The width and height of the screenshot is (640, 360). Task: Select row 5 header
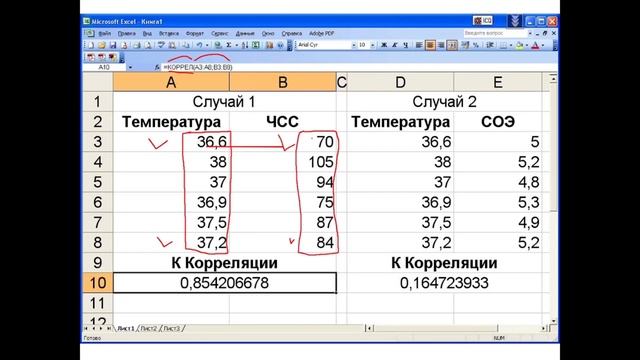click(x=98, y=182)
